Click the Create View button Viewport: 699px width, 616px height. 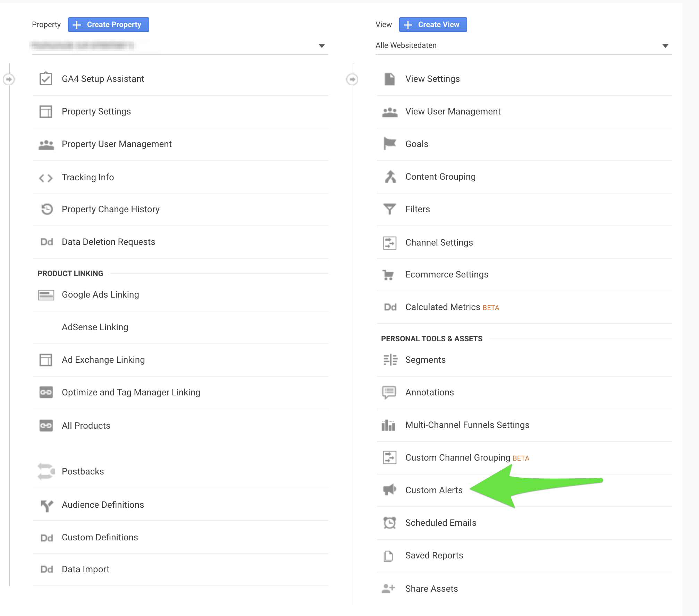[433, 25]
